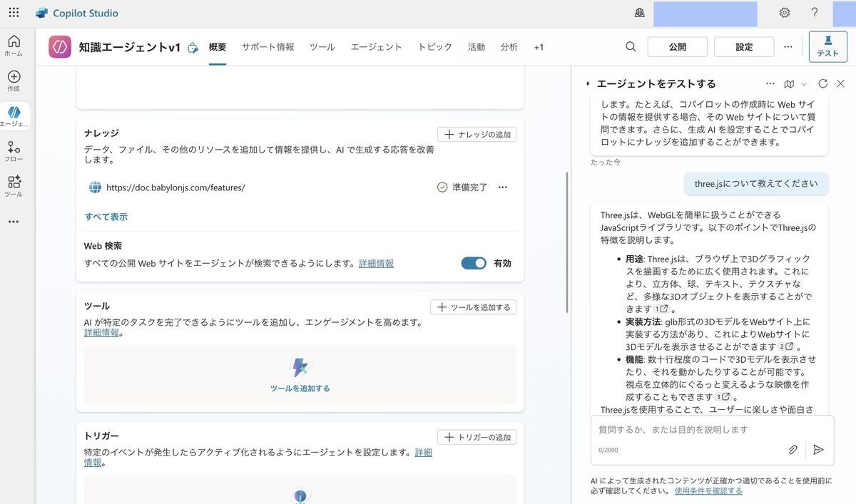Image resolution: width=856 pixels, height=504 pixels.
Task: Open the help question mark icon
Action: click(815, 13)
